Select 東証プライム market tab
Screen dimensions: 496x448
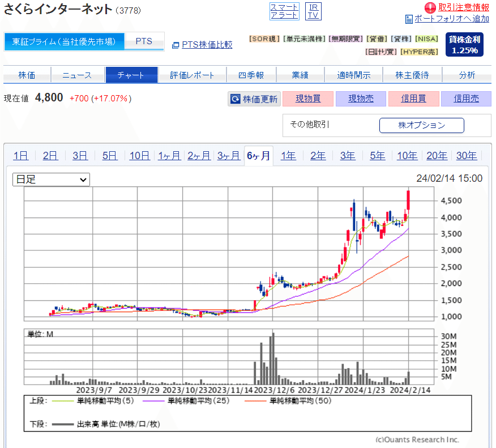pyautogui.click(x=64, y=41)
